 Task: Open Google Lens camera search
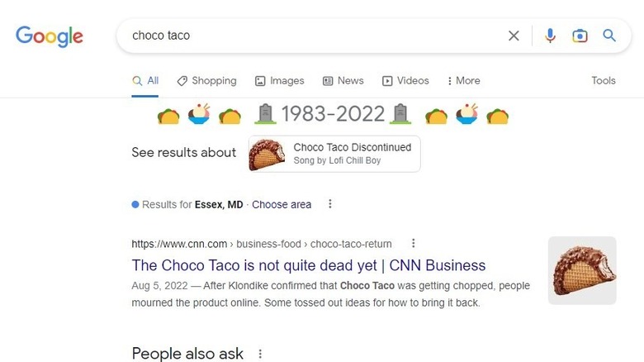[580, 36]
